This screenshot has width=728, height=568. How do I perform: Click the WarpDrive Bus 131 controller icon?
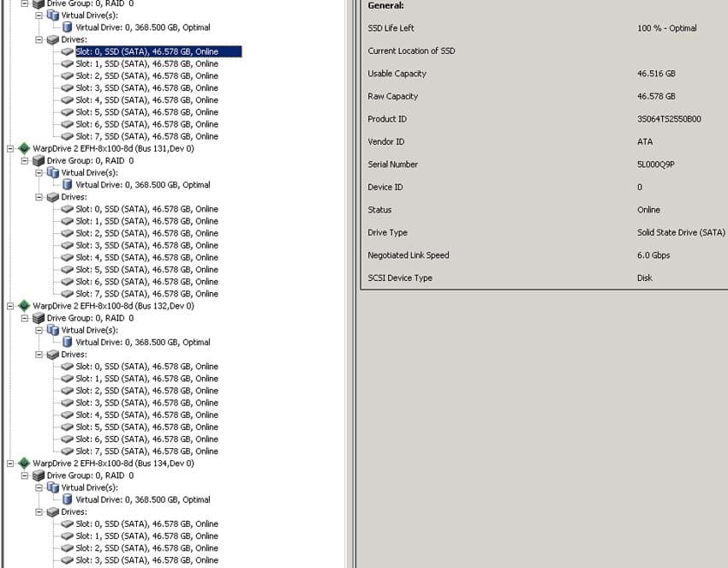(24, 148)
